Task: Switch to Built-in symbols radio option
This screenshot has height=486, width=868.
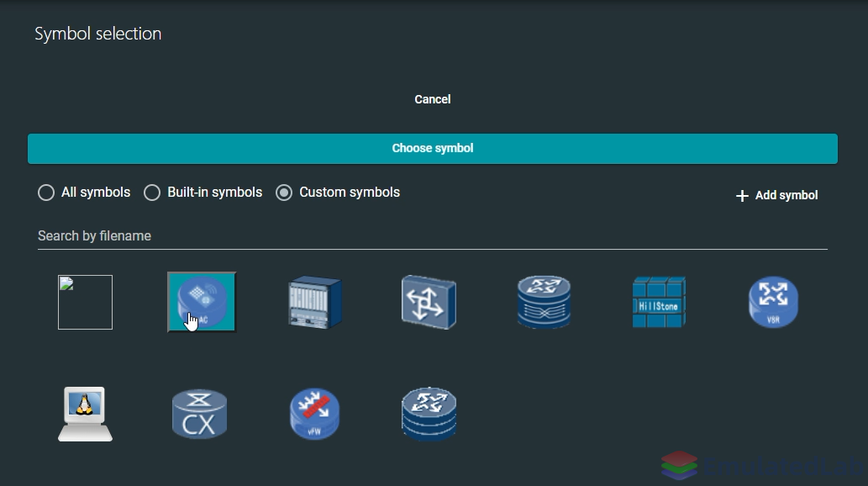Action: 203,193
